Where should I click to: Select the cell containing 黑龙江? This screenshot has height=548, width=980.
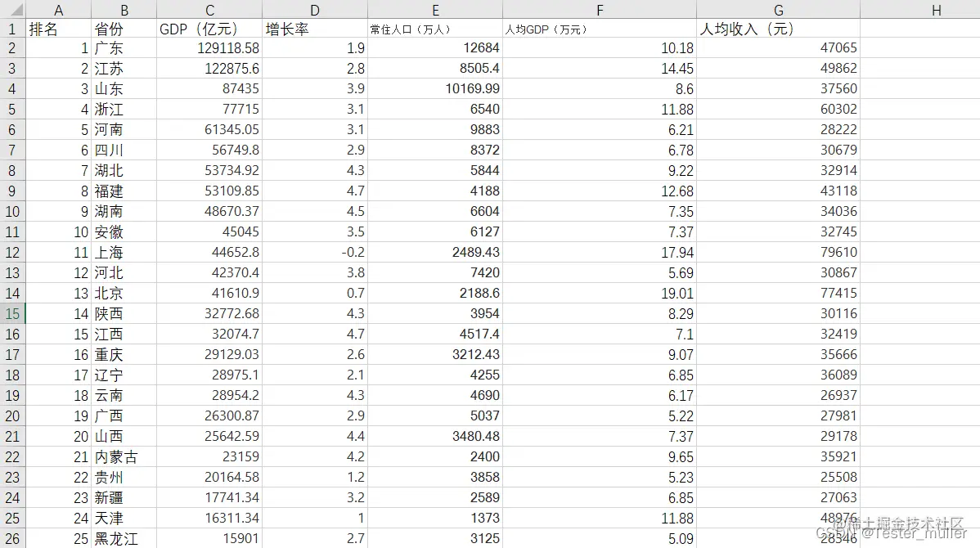click(124, 539)
